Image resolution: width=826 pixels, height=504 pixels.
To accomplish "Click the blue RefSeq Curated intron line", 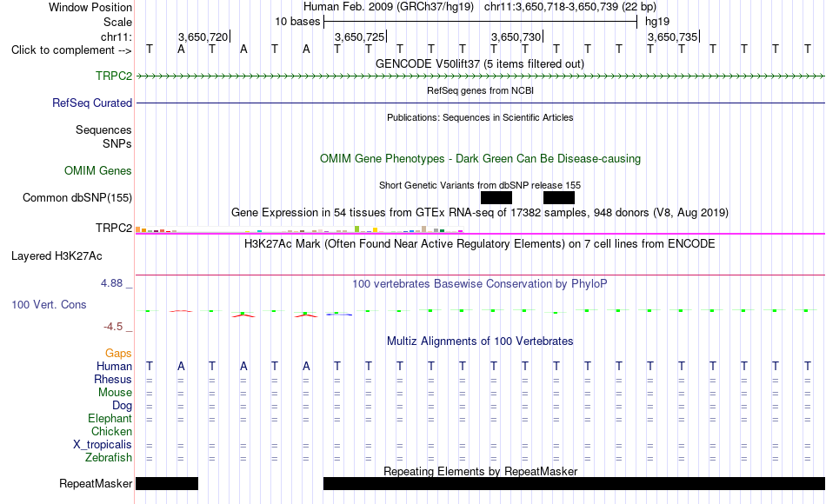I will click(x=480, y=103).
